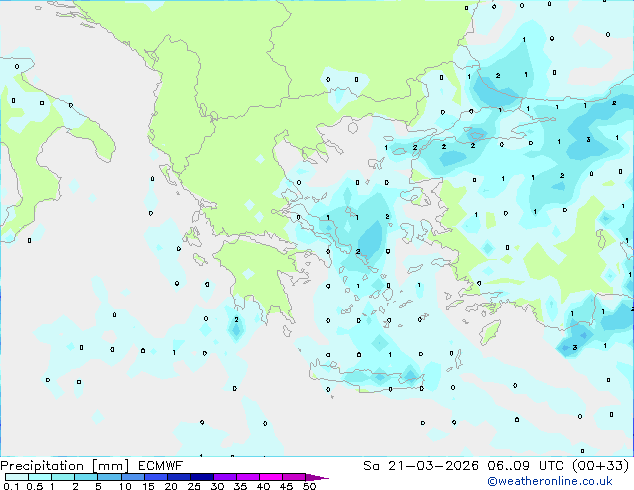Select the ECMWF model label

(161, 466)
